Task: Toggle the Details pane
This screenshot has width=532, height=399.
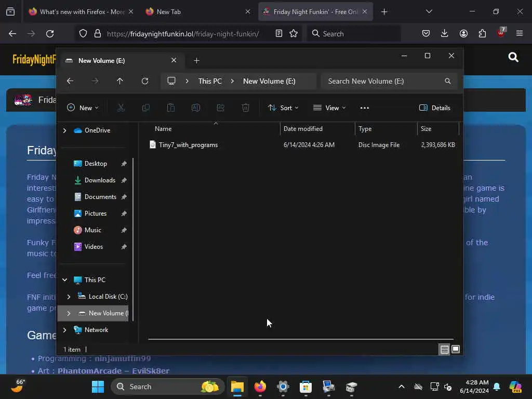Action: [x=435, y=108]
